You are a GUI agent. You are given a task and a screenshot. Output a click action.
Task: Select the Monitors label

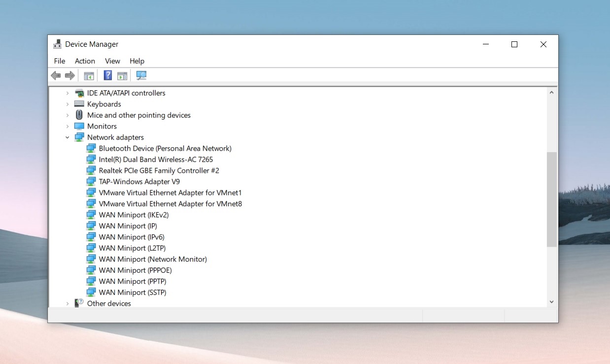(102, 126)
